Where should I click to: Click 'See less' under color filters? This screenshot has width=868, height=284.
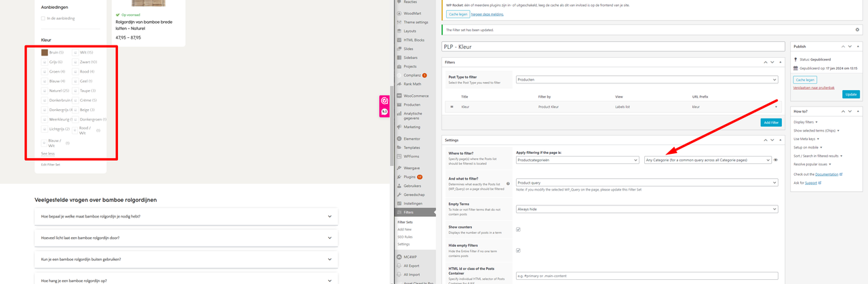tap(48, 154)
